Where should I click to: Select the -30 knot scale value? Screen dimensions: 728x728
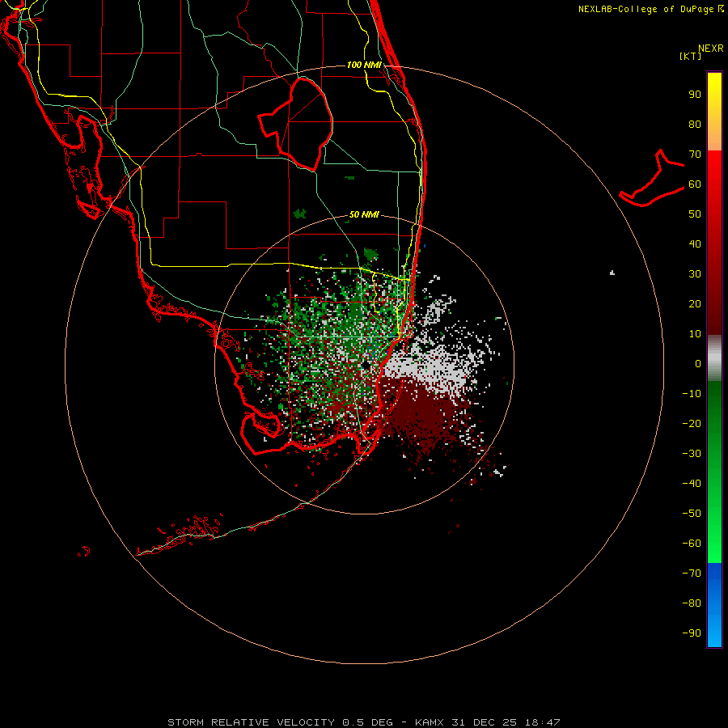point(692,454)
